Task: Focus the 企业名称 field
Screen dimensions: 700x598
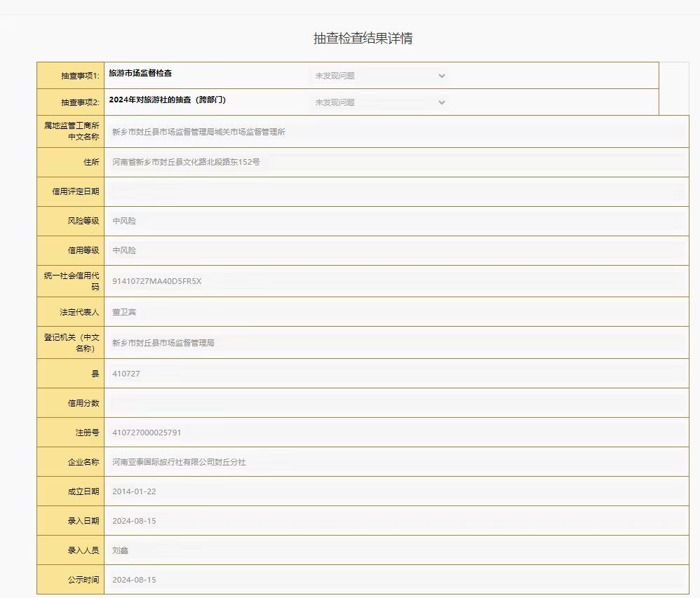Action: pos(396,463)
